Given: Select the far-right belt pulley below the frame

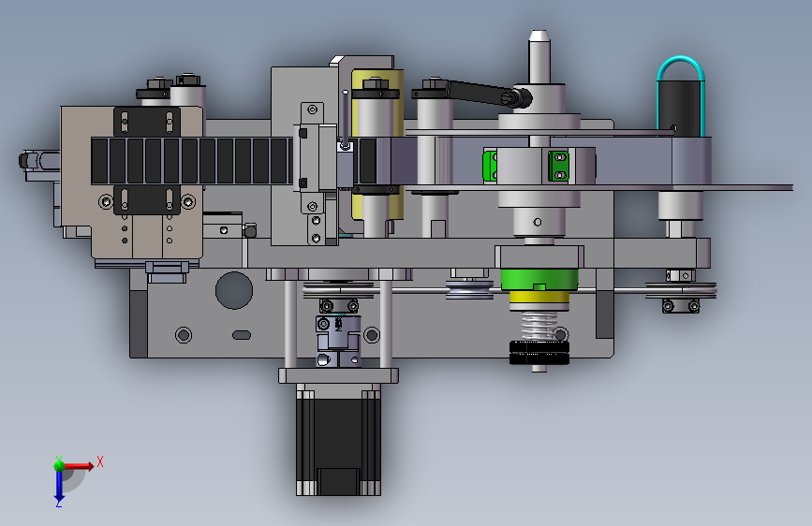Looking at the screenshot, I should [x=681, y=290].
